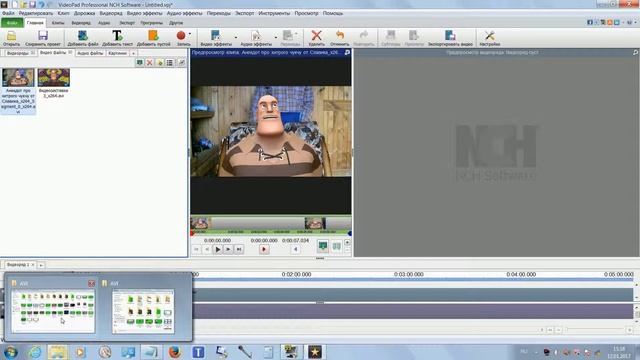Viewport: 640px width, 360px height.
Task: Open Windows Explorer folder on the taskbar
Action: 58,351
